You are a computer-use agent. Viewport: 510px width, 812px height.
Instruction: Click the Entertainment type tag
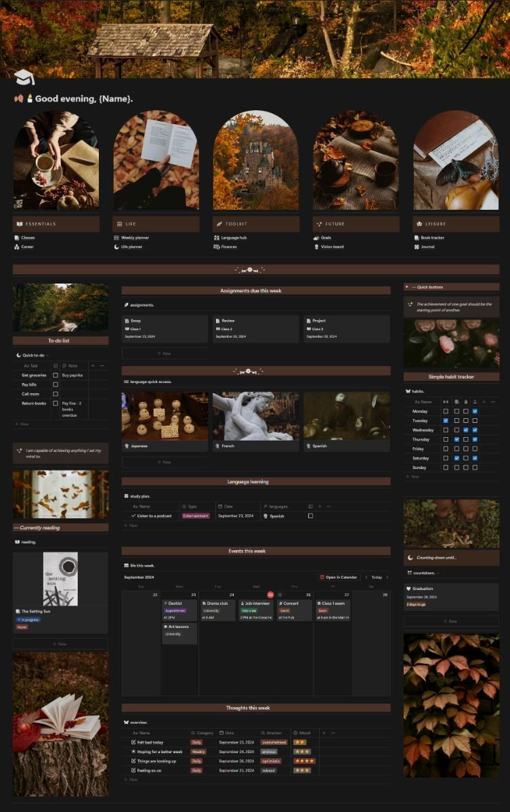pyautogui.click(x=196, y=516)
